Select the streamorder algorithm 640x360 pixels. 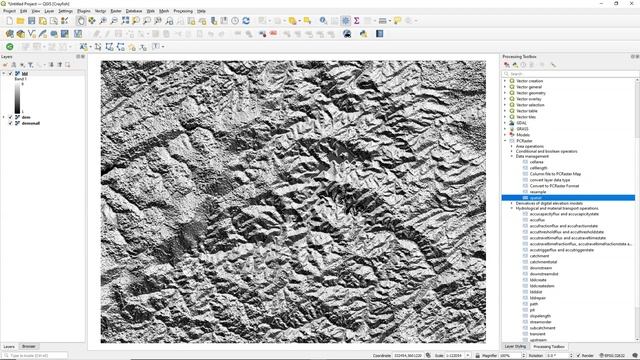tap(540, 322)
